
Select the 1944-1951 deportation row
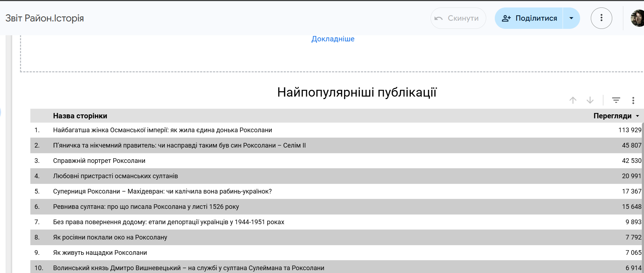pyautogui.click(x=168, y=222)
